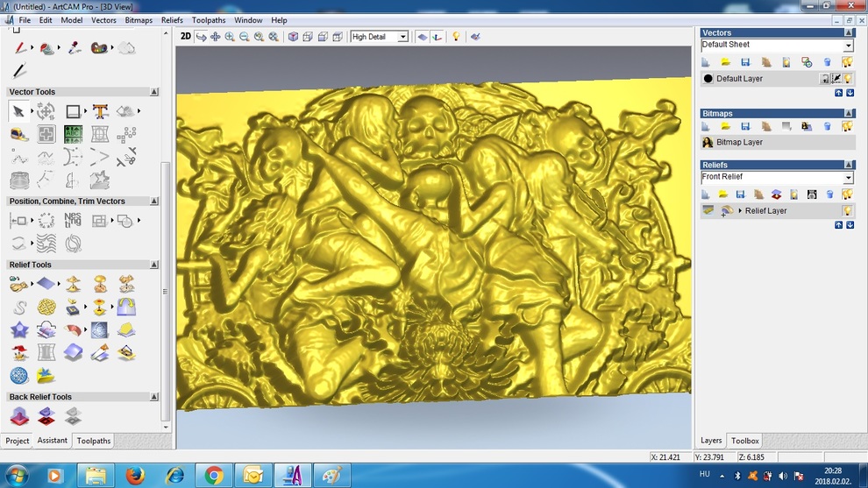Switch to the 2D view button
Image resolution: width=868 pixels, height=488 pixels.
click(186, 37)
